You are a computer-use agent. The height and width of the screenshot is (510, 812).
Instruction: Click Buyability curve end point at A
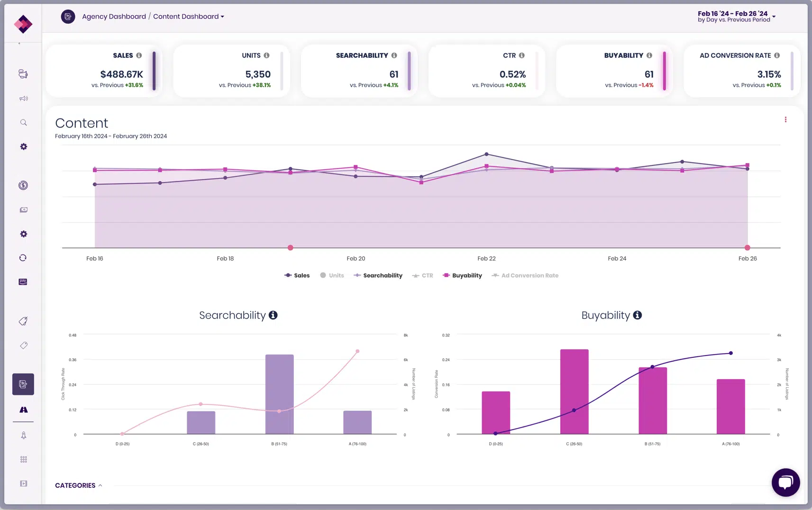[x=731, y=353]
